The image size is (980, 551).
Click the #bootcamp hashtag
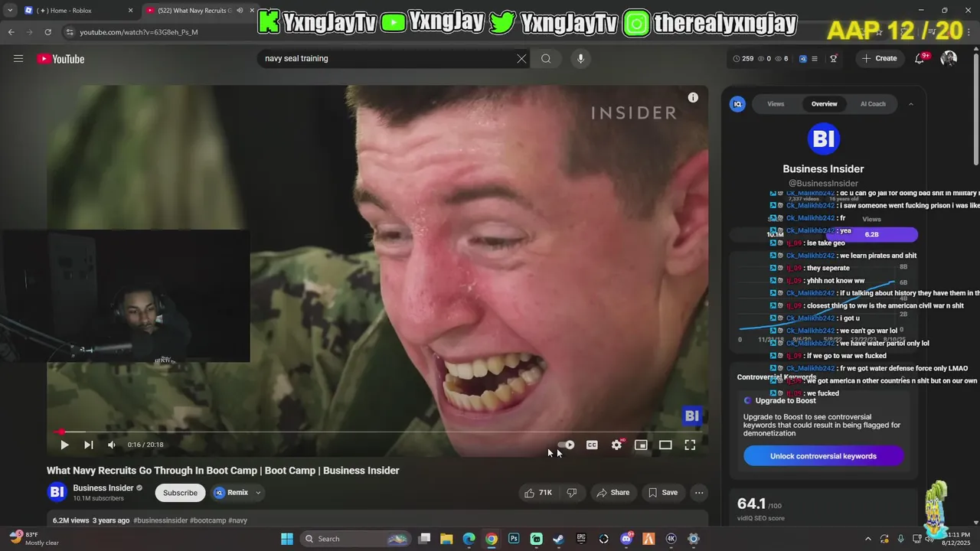(208, 520)
